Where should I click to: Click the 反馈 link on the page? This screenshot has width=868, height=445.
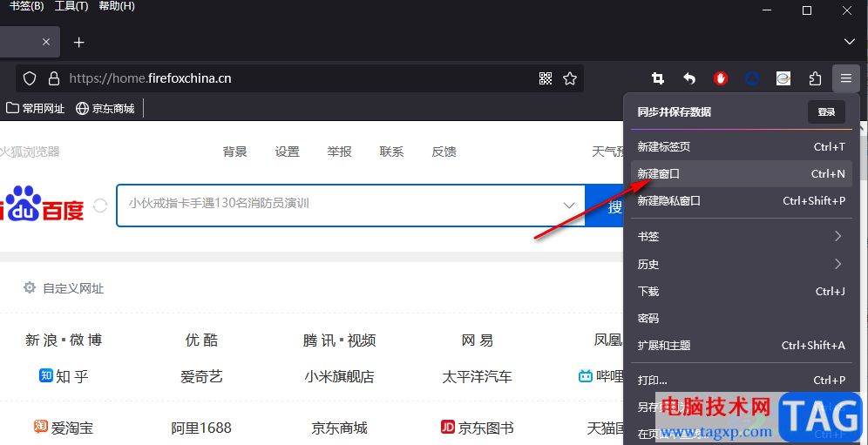pos(444,152)
